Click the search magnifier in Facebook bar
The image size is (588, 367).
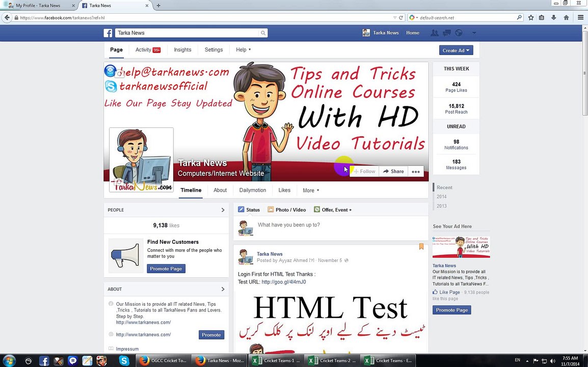(263, 33)
